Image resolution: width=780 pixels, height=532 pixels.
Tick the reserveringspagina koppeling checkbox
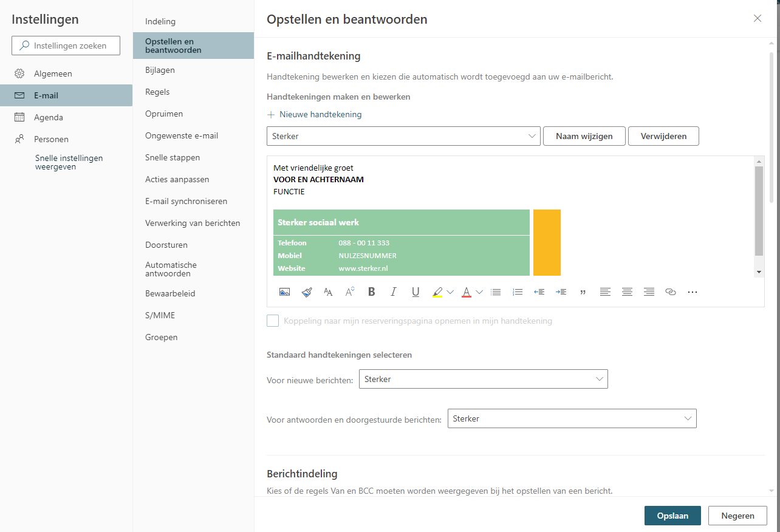point(273,321)
